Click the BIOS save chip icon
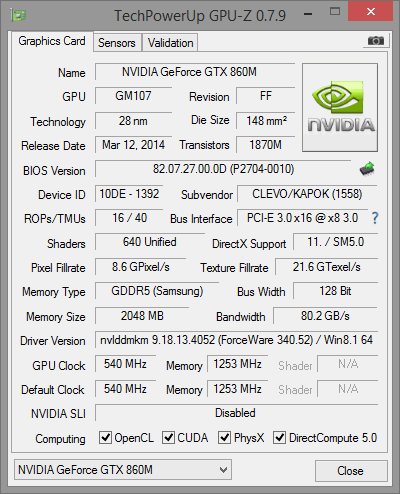 pos(367,169)
